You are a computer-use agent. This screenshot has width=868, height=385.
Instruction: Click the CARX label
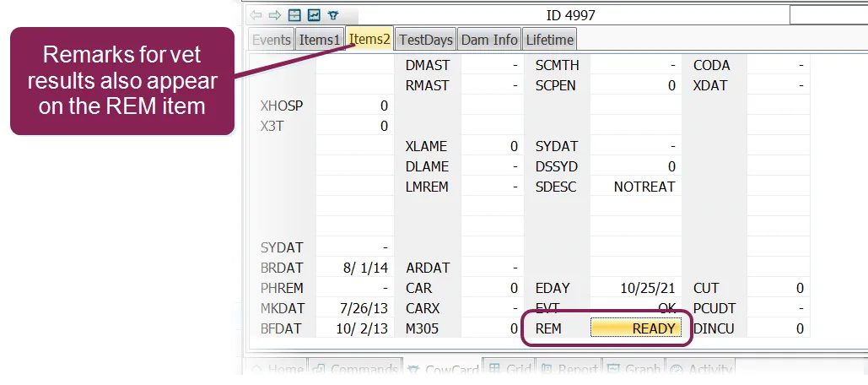[422, 308]
